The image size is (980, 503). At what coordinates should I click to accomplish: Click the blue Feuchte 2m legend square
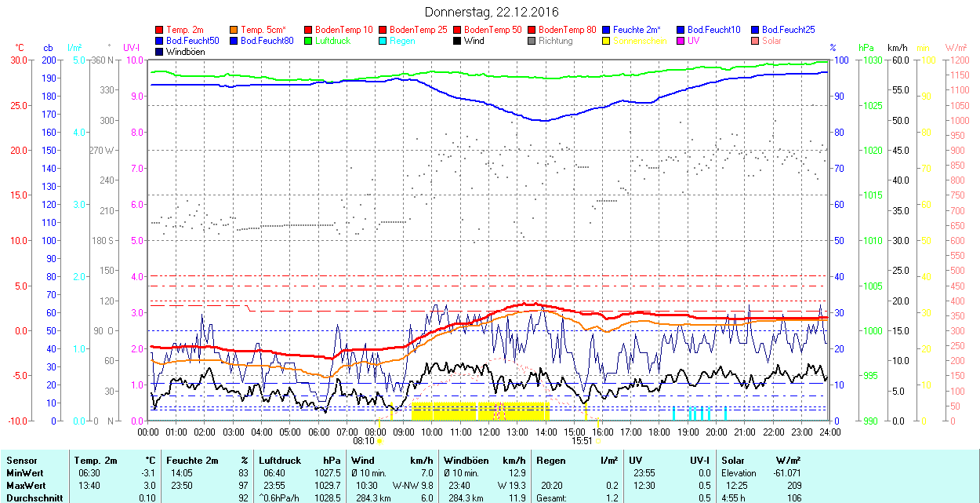[607, 30]
